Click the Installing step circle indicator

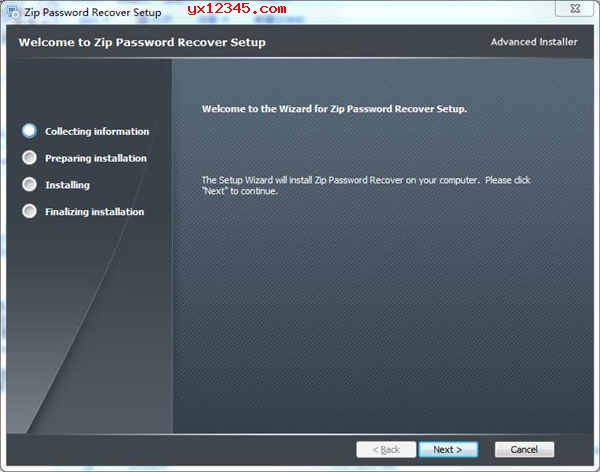click(29, 185)
